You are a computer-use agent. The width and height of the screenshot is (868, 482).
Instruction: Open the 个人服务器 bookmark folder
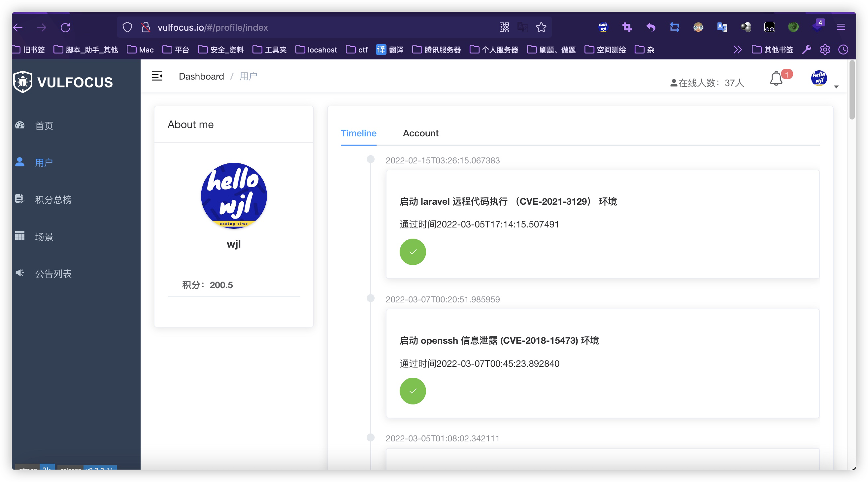[x=494, y=50]
